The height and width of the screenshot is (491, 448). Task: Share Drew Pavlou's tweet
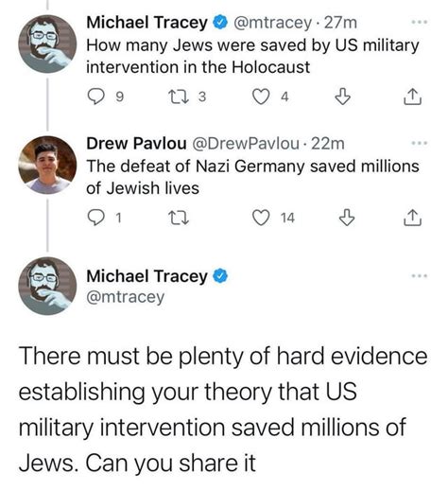pyautogui.click(x=412, y=218)
